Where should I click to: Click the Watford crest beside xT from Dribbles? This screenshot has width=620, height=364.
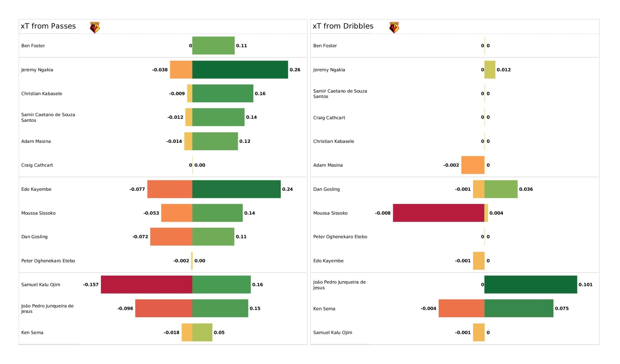click(x=394, y=28)
